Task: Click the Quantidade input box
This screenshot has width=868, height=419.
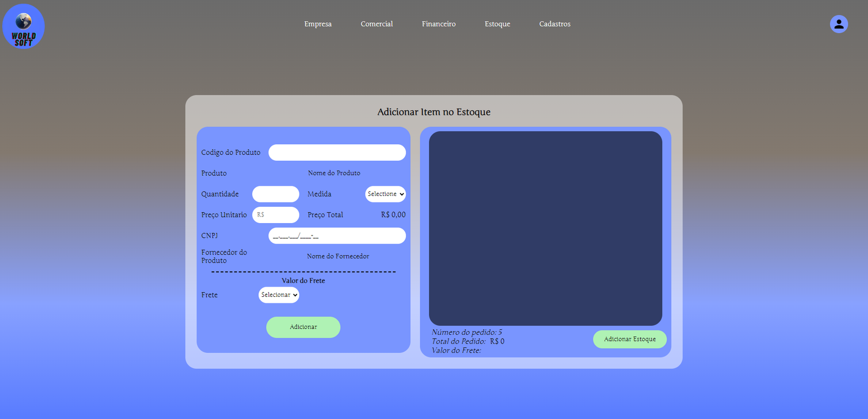Action: [x=276, y=194]
